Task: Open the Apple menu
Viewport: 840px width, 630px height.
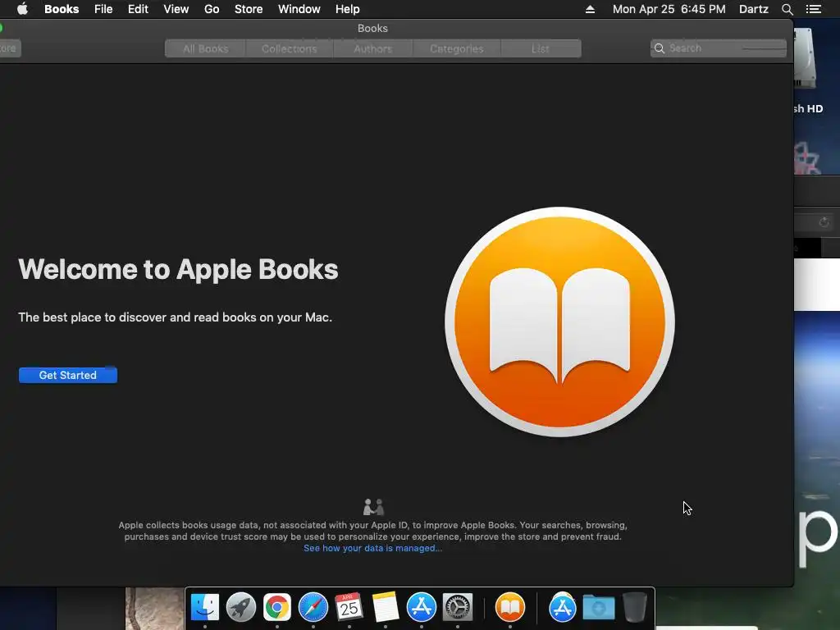Action: 22,9
